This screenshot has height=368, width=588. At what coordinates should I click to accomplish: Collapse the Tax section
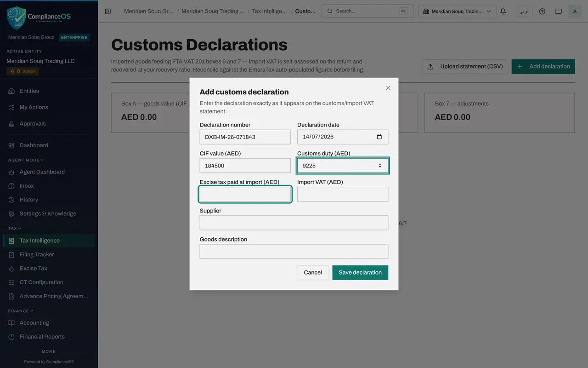click(15, 228)
